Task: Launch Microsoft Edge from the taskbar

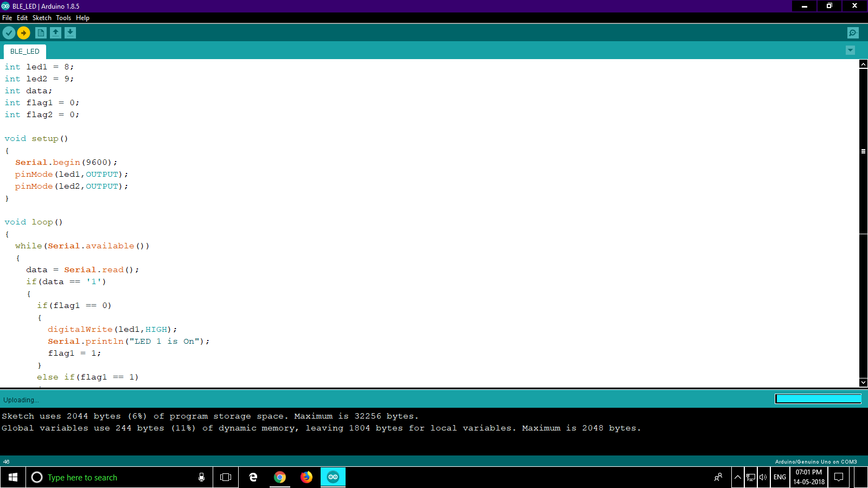Action: [x=253, y=477]
